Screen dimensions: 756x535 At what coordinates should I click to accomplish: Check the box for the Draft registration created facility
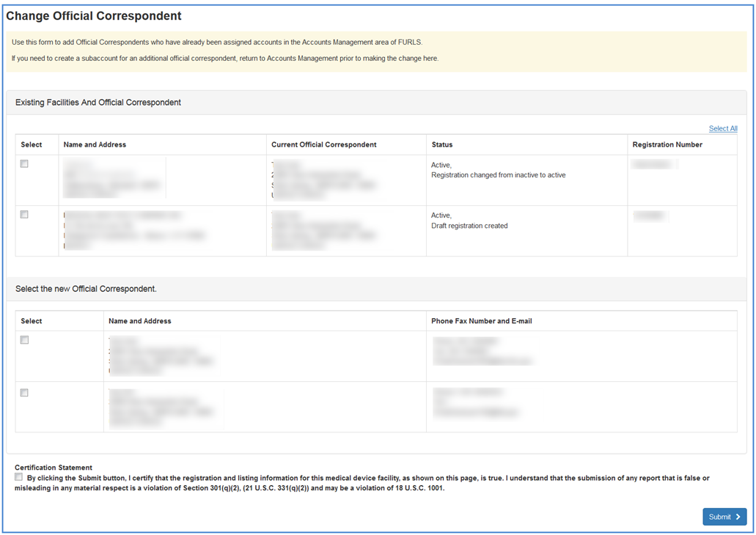point(24,215)
